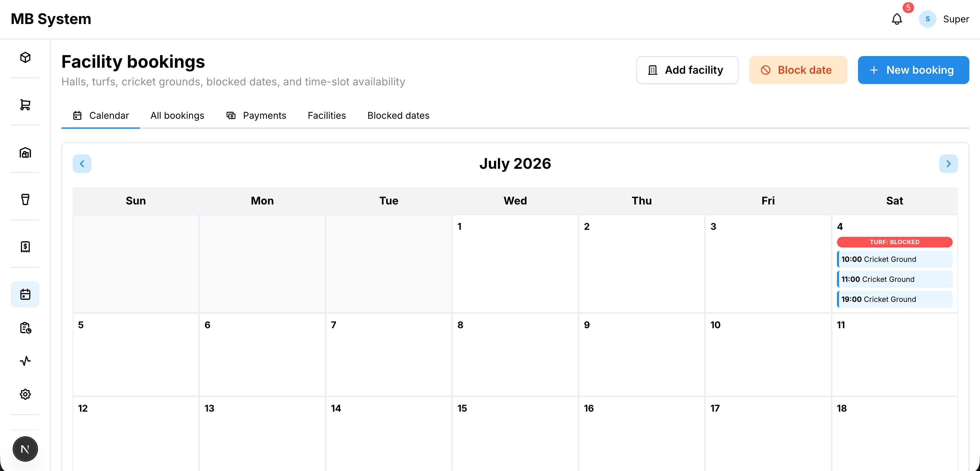Click the Block date button

tap(798, 70)
